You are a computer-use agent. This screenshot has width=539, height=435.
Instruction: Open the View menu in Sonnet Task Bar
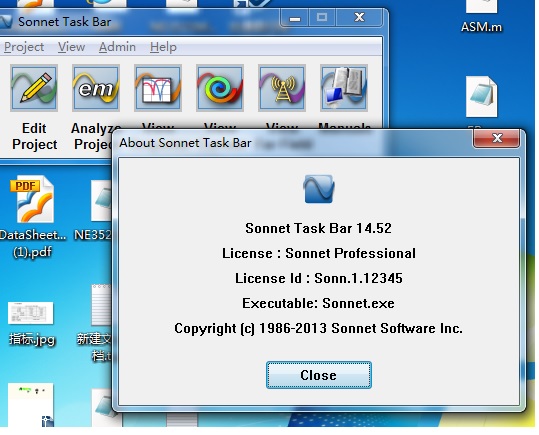[x=71, y=47]
